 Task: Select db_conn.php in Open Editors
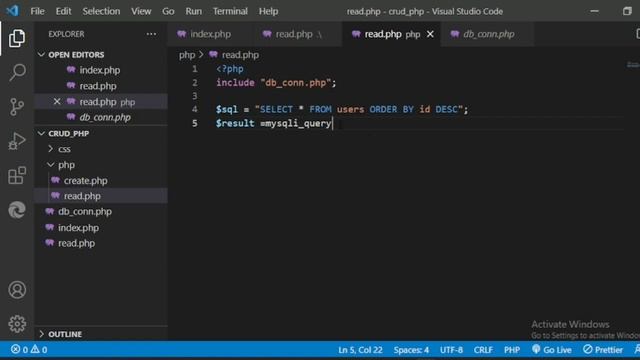(101, 118)
